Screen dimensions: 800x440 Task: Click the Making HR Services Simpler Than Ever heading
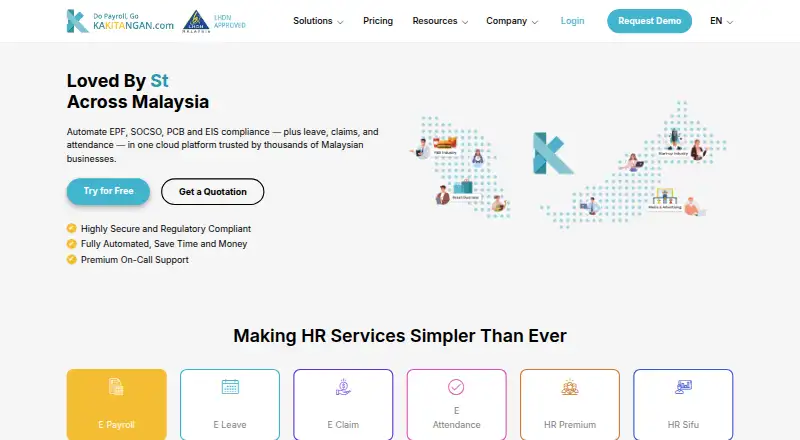coord(400,336)
